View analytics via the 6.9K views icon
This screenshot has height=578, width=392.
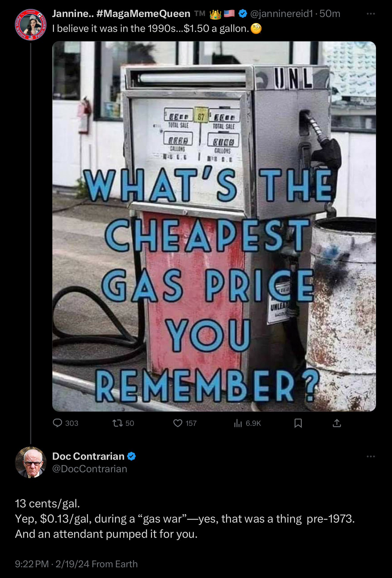tap(238, 423)
